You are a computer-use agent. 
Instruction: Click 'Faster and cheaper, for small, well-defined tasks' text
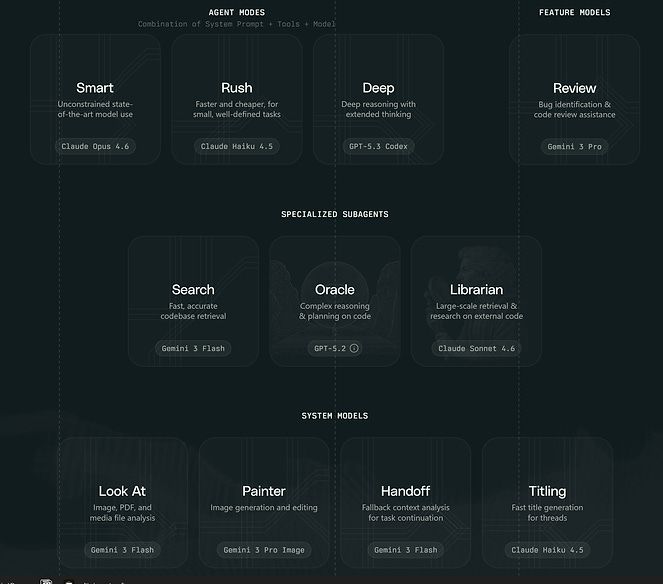[x=237, y=109]
